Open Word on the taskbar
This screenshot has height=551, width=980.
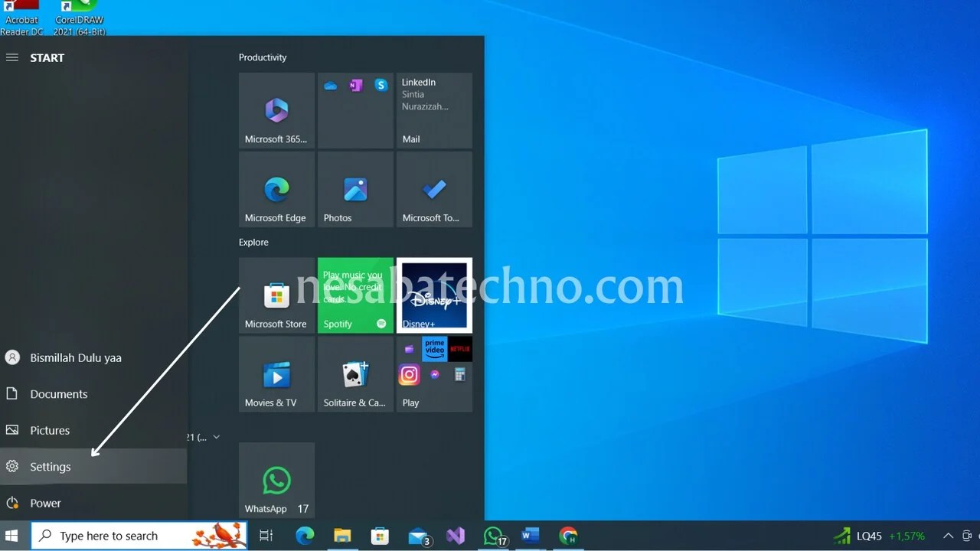530,536
